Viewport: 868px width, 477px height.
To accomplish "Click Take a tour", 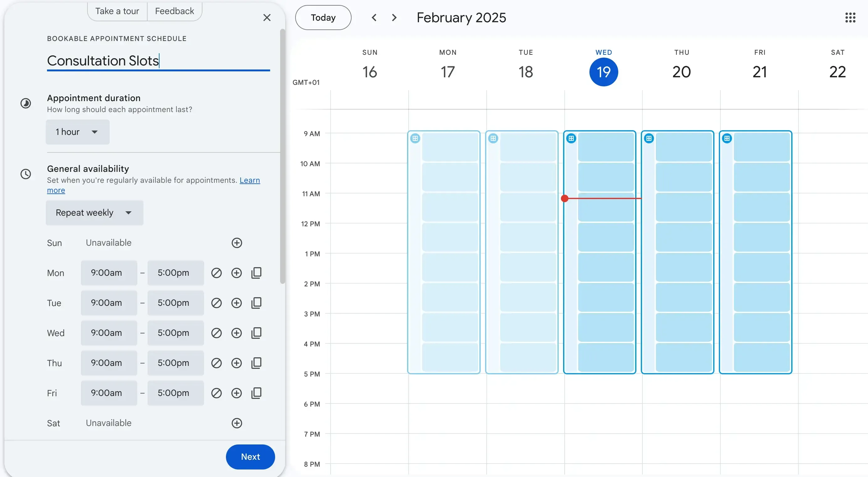I will pos(117,11).
